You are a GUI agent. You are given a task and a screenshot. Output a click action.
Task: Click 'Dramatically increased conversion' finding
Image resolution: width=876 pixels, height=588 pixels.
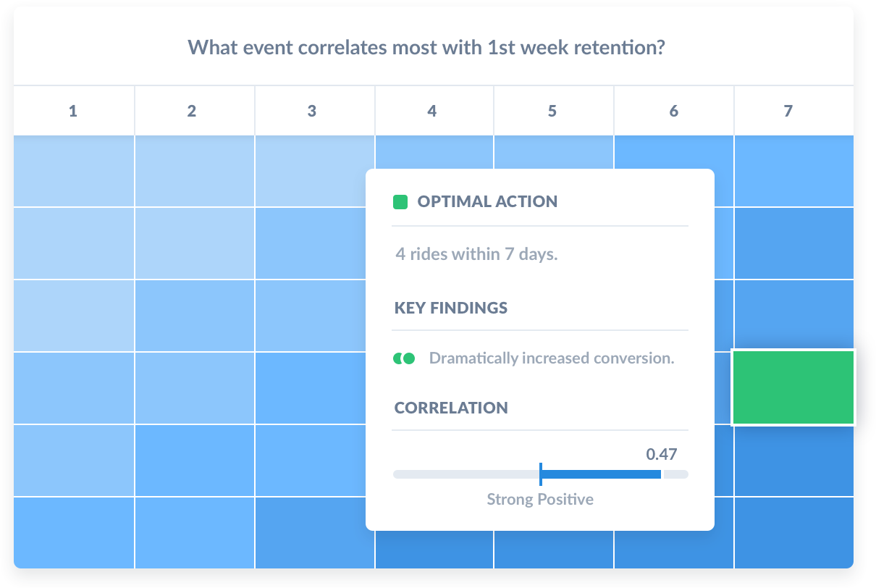point(552,358)
